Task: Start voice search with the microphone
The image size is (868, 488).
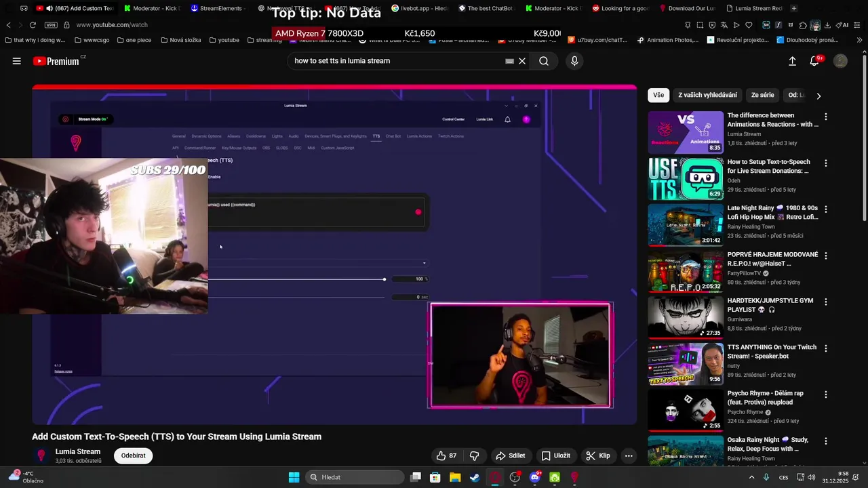Action: coord(574,61)
